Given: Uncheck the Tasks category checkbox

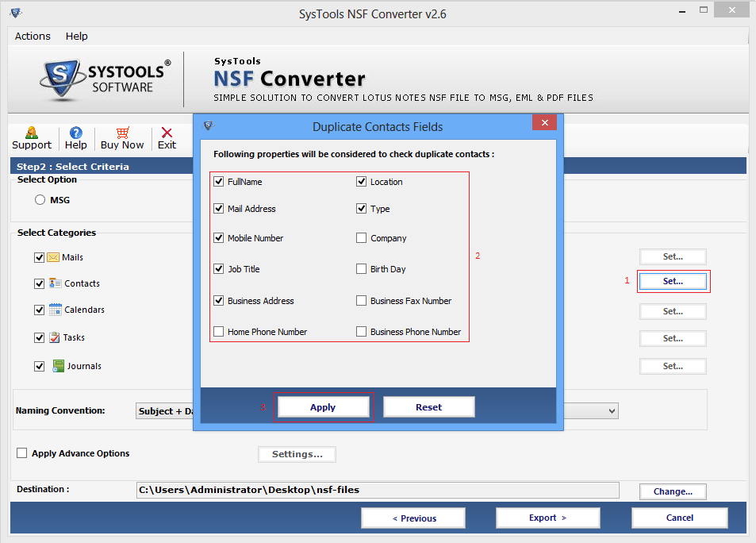Looking at the screenshot, I should 40,338.
